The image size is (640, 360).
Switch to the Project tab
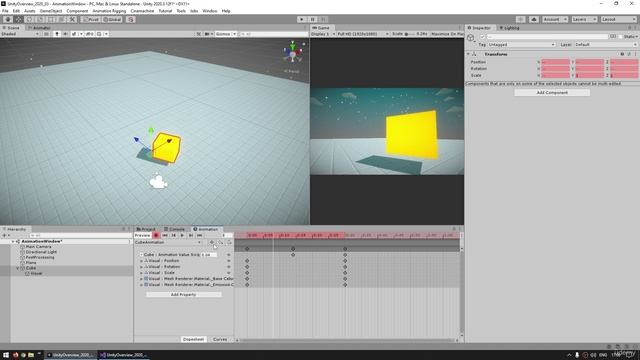coord(146,229)
